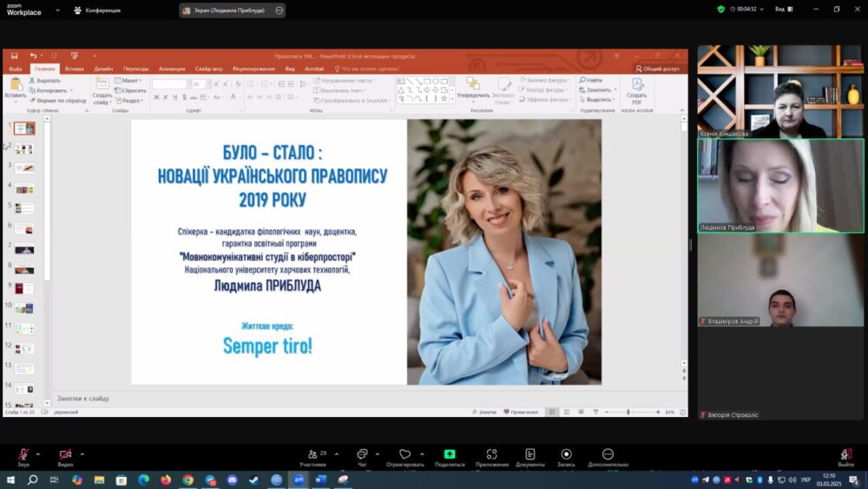Open Google Chrome from the taskbar
The image size is (868, 489).
[x=188, y=479]
